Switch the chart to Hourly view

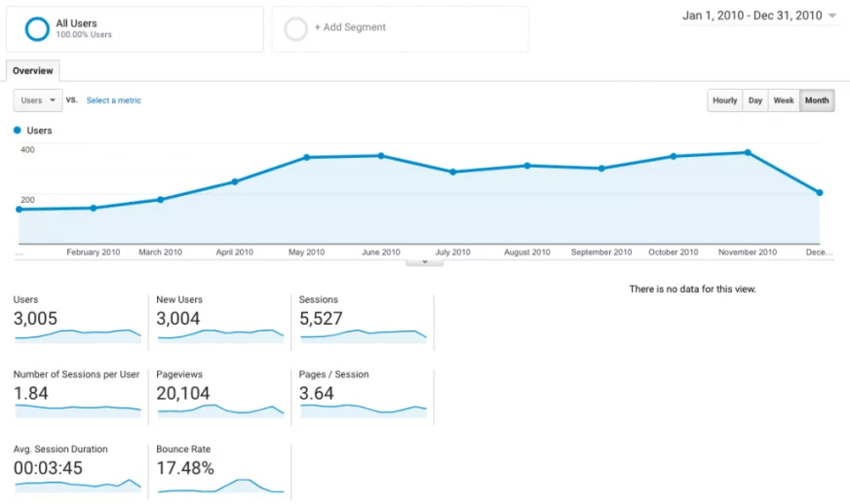click(x=725, y=100)
